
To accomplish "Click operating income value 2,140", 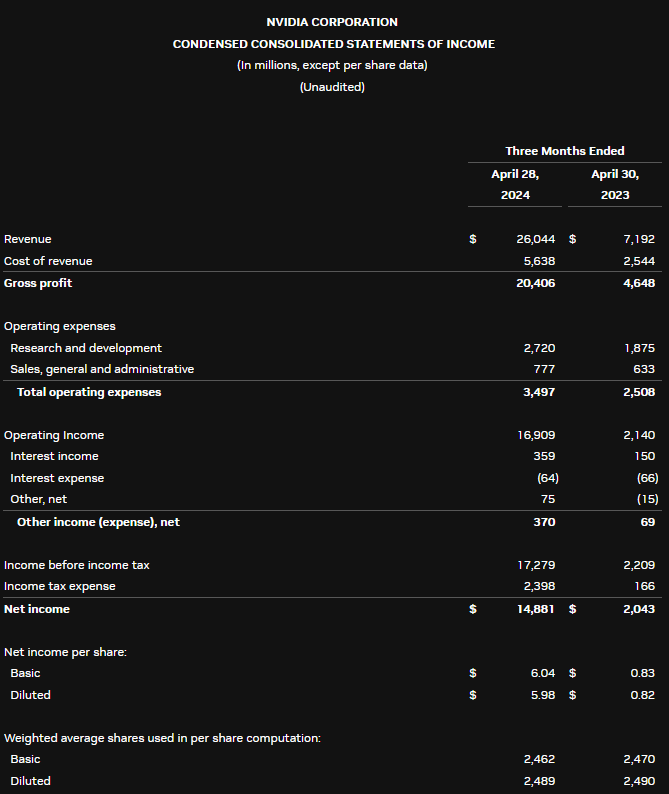I will pos(639,435).
